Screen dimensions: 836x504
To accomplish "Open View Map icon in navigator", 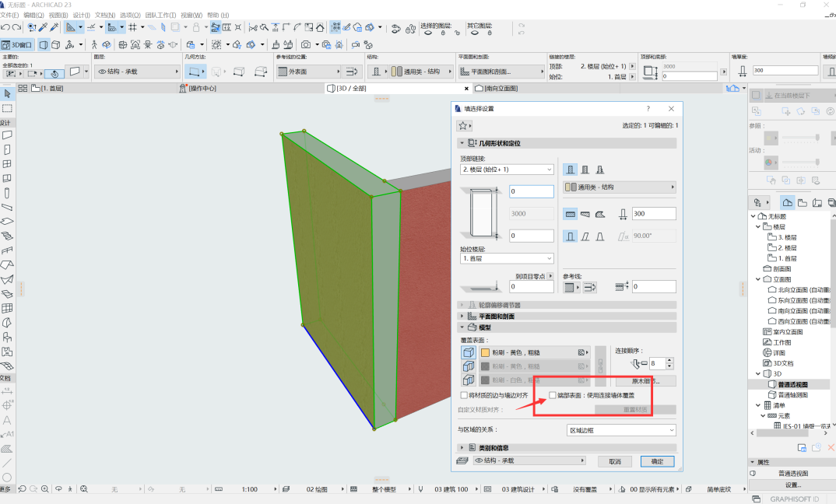I will click(803, 202).
